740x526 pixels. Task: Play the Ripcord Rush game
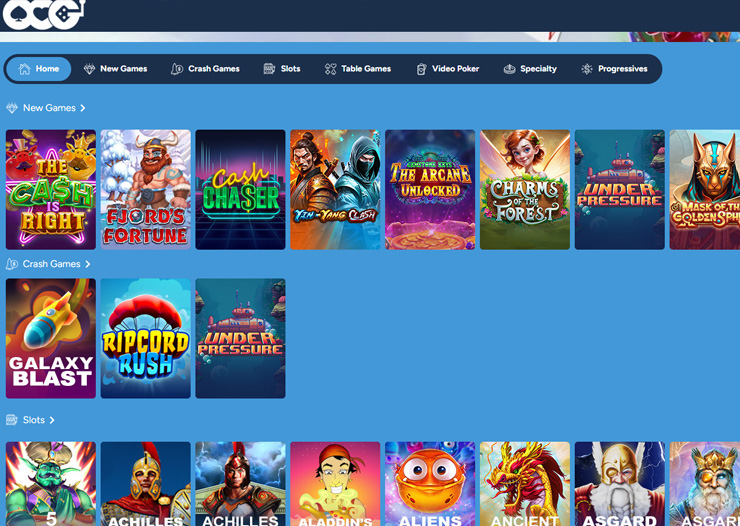146,338
